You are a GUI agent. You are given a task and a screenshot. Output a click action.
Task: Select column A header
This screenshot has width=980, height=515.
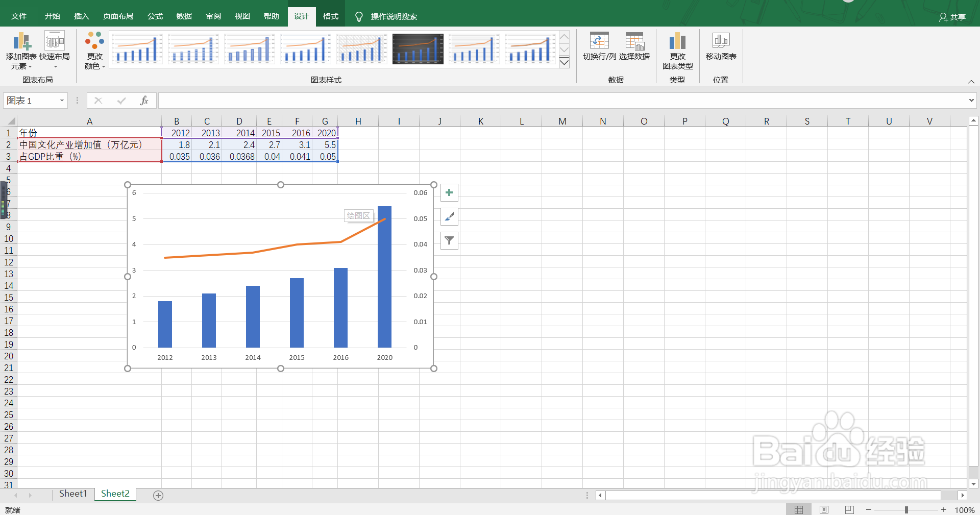pos(89,121)
